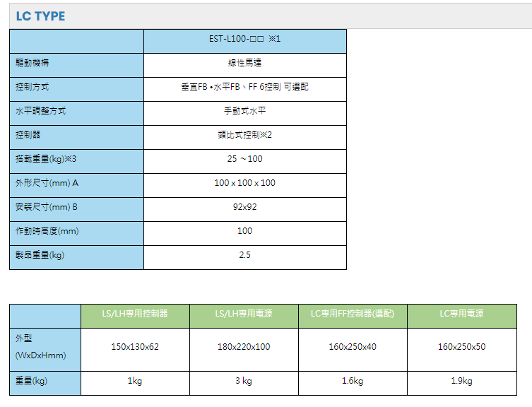Select the 類比式控制※2 cell
The height and width of the screenshot is (407, 532).
[x=244, y=136]
